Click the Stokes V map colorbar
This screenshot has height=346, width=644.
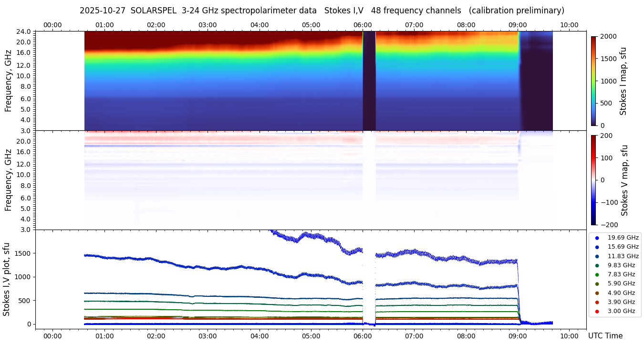click(593, 180)
